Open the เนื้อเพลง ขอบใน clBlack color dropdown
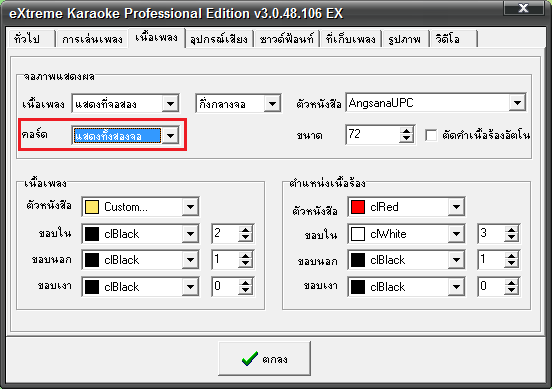This screenshot has width=552, height=389. click(190, 233)
